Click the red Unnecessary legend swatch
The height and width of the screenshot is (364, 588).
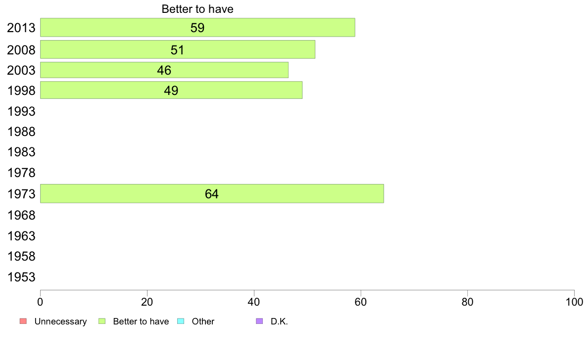tap(23, 321)
